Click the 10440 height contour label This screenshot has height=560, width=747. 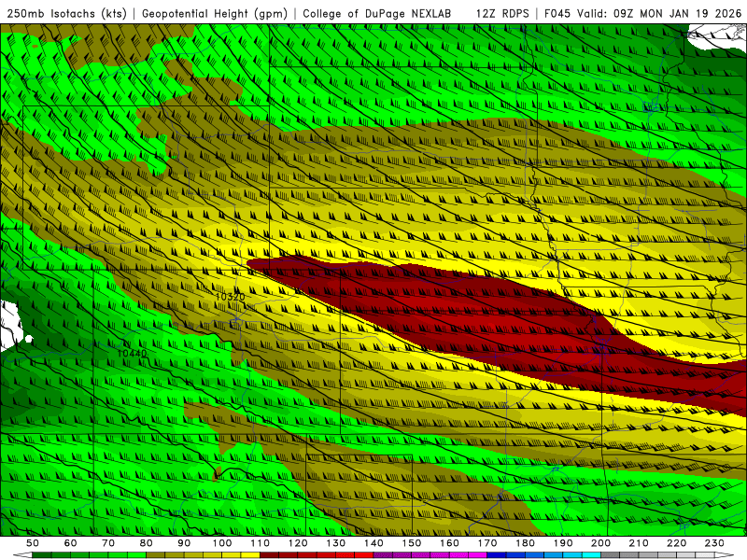pos(132,353)
